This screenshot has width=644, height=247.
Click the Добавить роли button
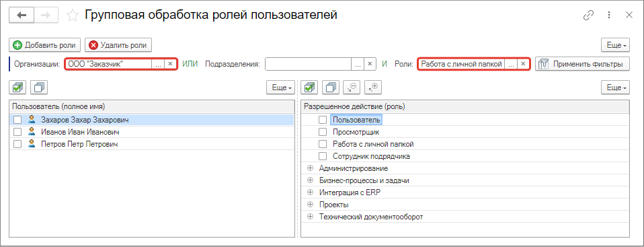[45, 45]
